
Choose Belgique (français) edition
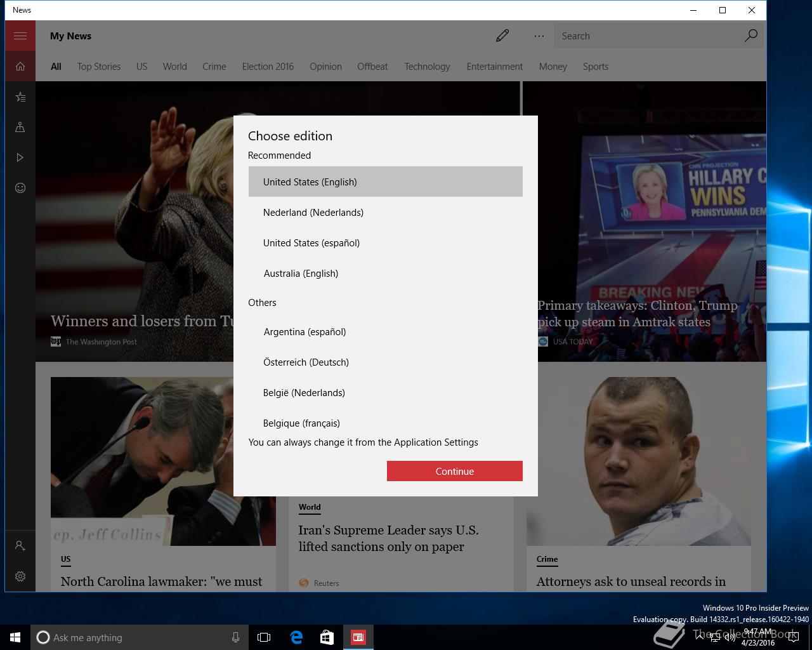coord(386,421)
